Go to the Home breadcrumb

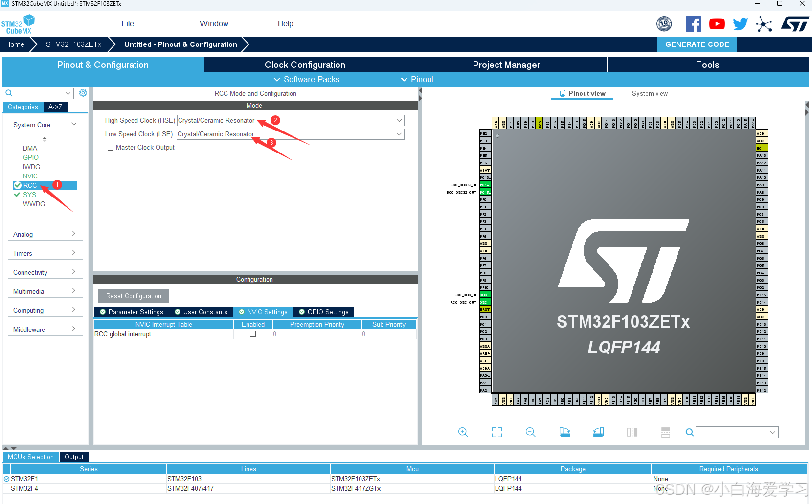click(x=15, y=44)
